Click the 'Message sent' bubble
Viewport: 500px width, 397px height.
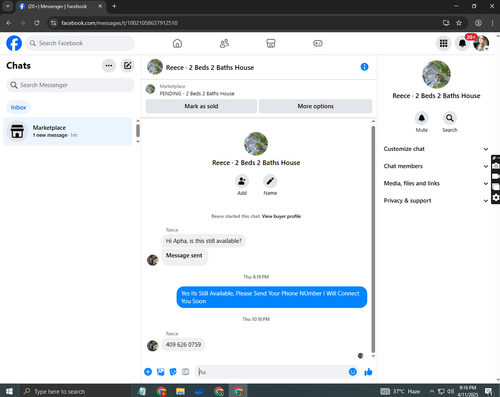184,256
